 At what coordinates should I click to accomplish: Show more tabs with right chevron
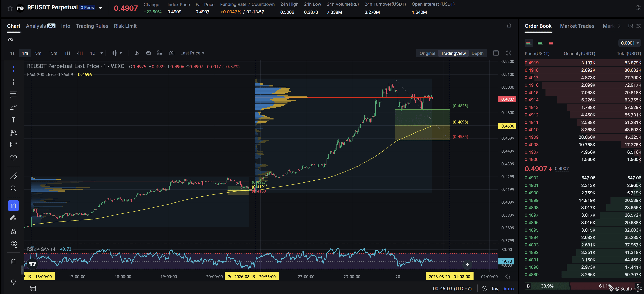(619, 26)
